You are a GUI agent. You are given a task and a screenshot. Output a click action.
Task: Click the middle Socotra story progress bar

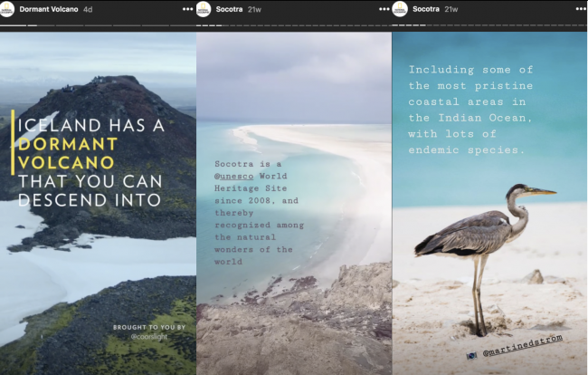point(294,25)
